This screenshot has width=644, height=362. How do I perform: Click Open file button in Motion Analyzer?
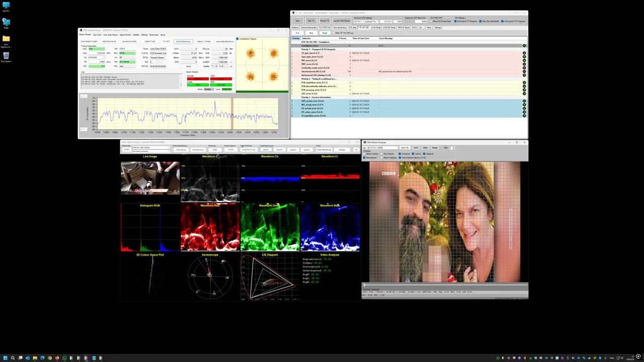click(405, 147)
